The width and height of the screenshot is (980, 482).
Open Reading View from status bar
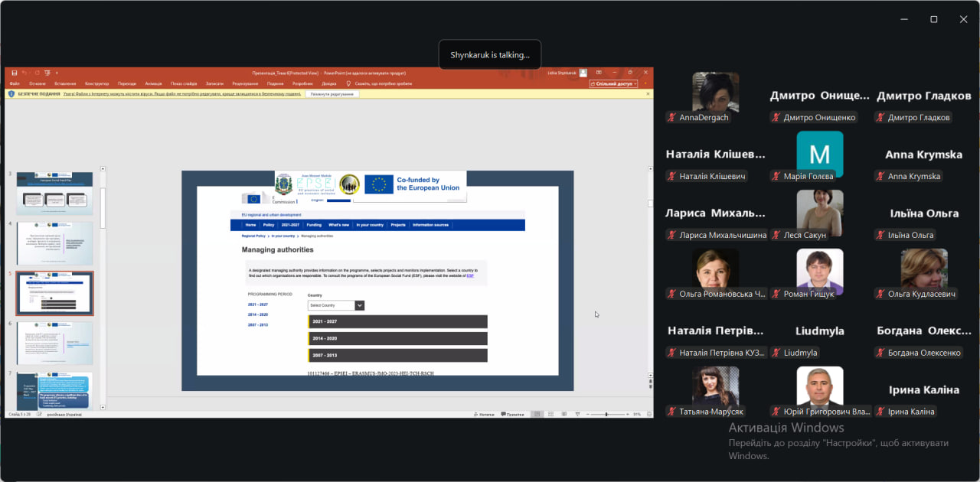(x=565, y=414)
